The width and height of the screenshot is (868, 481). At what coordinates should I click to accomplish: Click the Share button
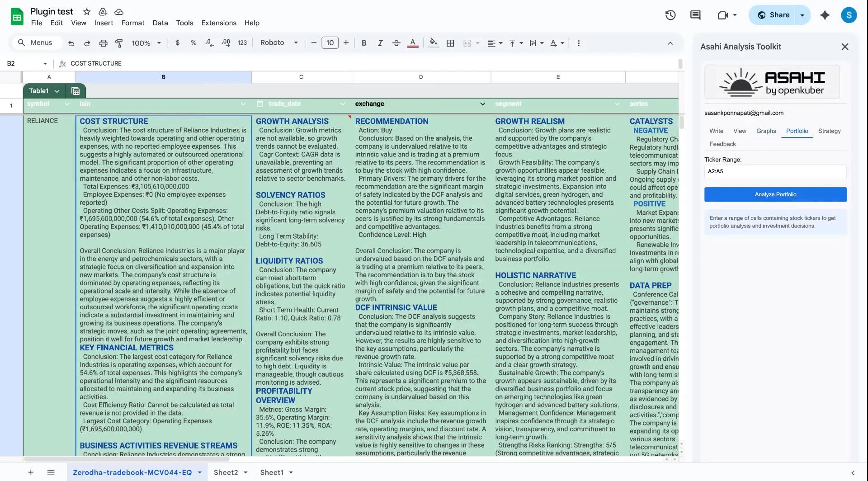click(773, 15)
